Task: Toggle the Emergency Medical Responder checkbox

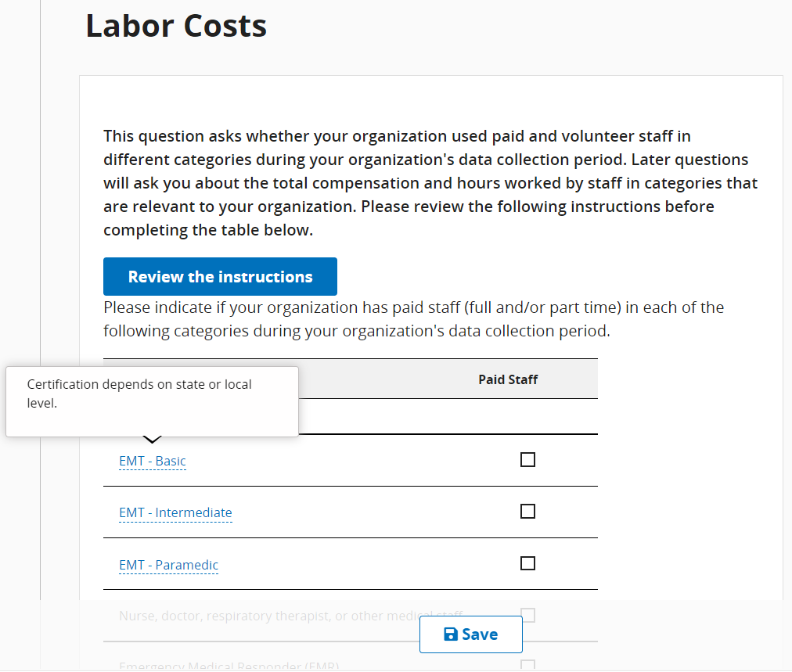Action: (x=527, y=665)
